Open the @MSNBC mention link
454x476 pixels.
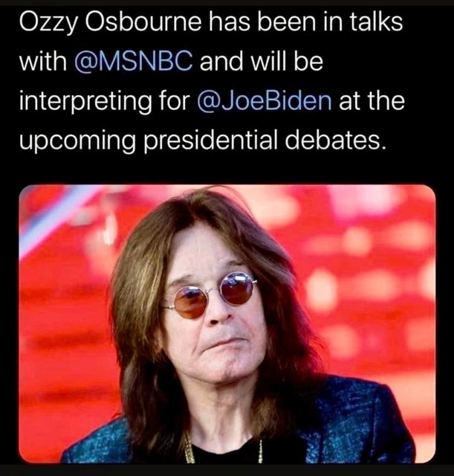coord(134,61)
